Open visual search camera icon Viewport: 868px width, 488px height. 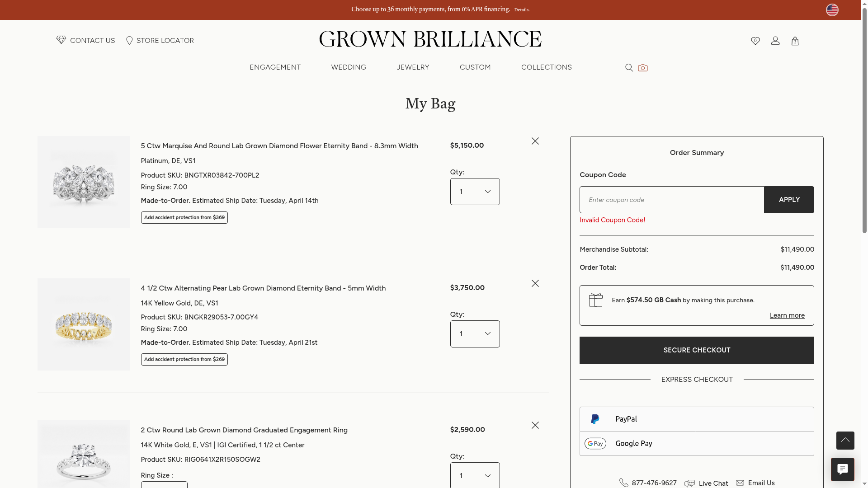(x=642, y=68)
